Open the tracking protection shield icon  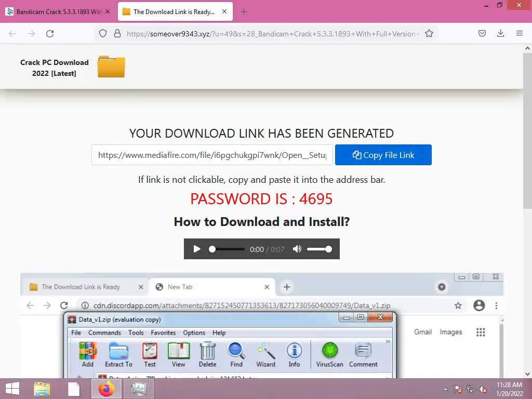coord(103,34)
